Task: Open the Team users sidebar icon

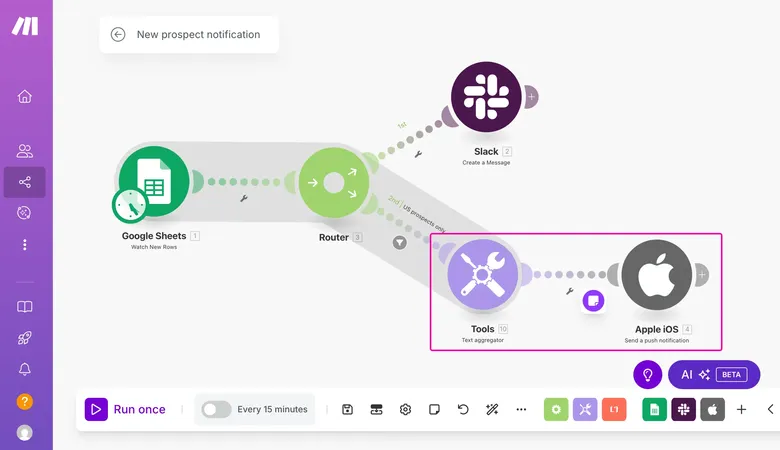Action: pyautogui.click(x=24, y=151)
